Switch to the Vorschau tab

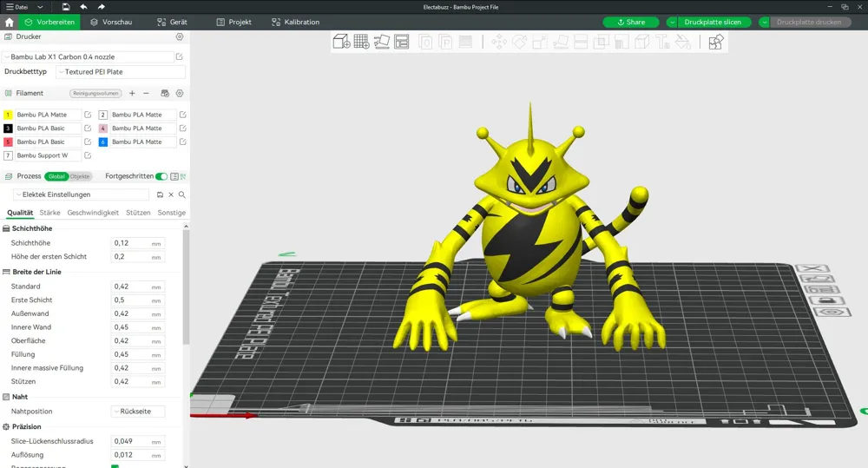(111, 23)
